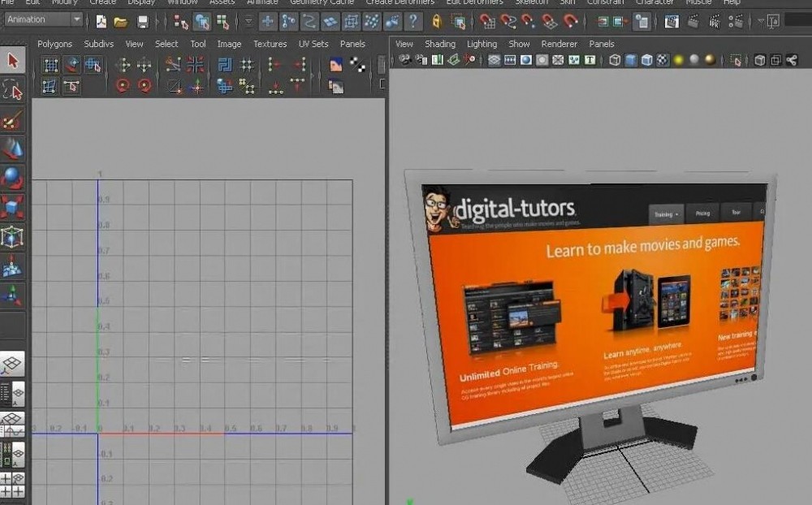Screen dimensions: 812x505
Task: Select the Rotate tool sphere icon
Action: (12, 178)
